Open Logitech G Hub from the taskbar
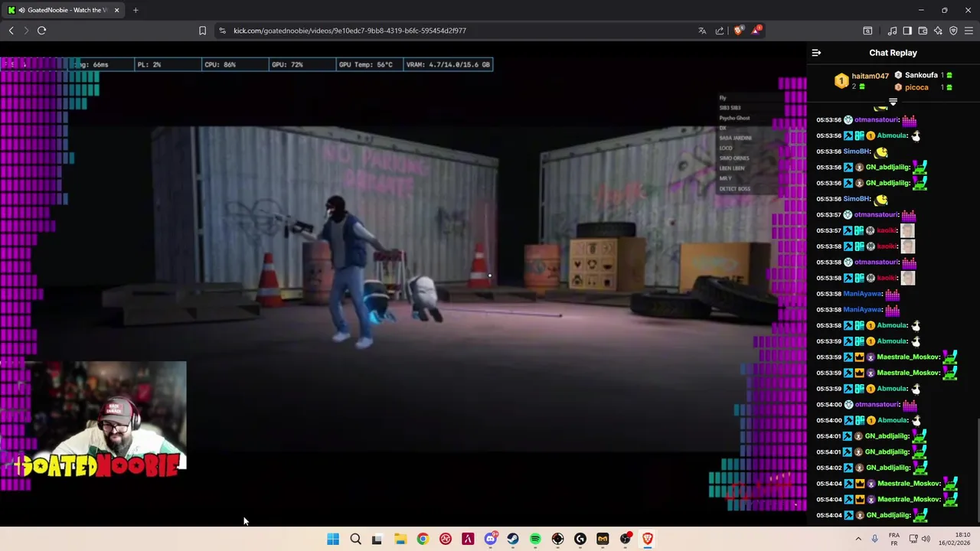980x551 pixels. tap(580, 540)
